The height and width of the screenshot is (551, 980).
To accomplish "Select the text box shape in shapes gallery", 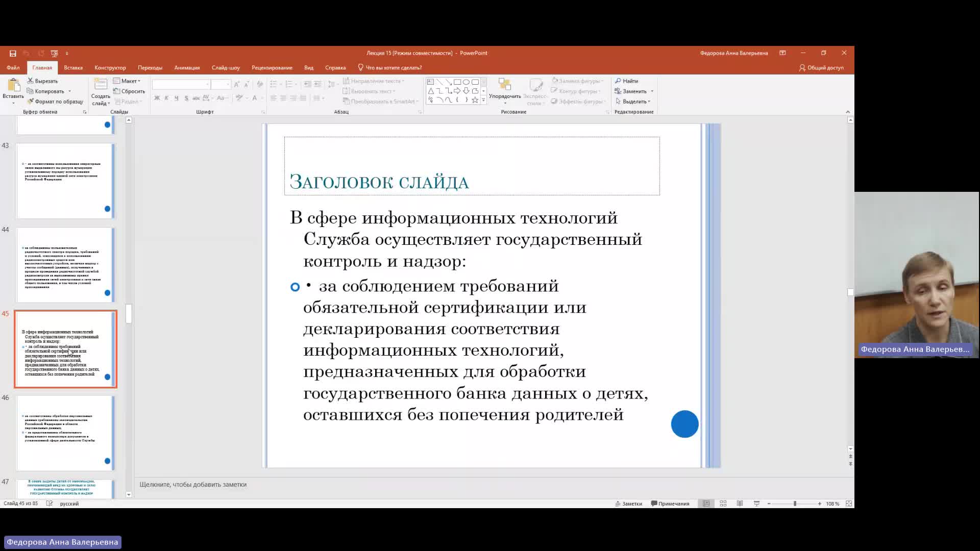I will (x=430, y=82).
